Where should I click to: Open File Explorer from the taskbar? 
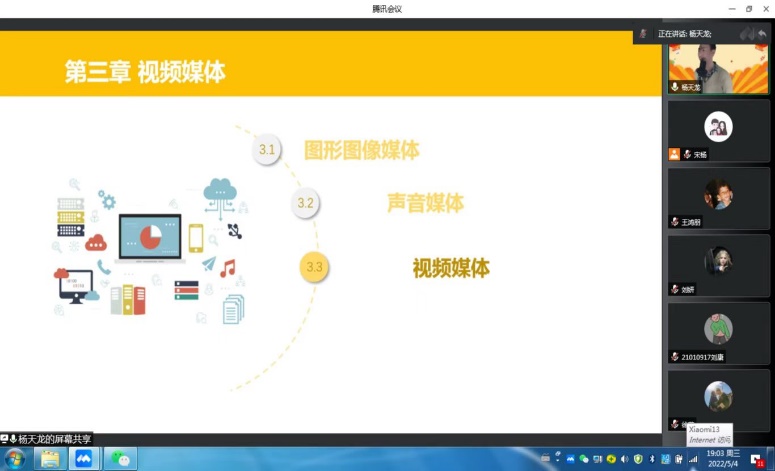point(49,459)
